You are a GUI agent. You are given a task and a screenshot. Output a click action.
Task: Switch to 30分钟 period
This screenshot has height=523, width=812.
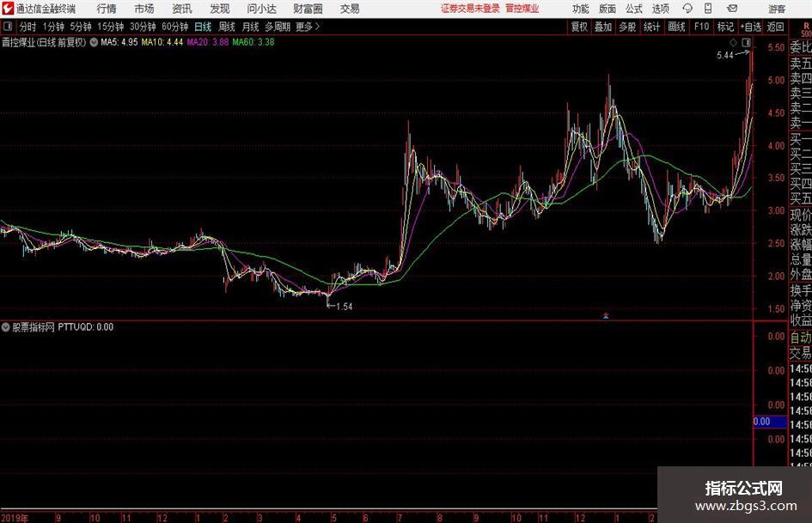click(143, 27)
